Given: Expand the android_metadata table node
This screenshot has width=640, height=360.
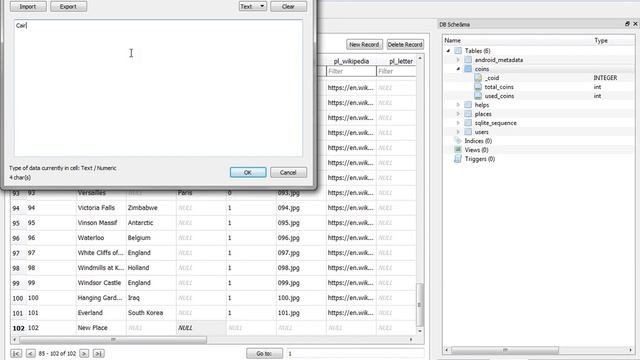Looking at the screenshot, I should (x=458, y=60).
